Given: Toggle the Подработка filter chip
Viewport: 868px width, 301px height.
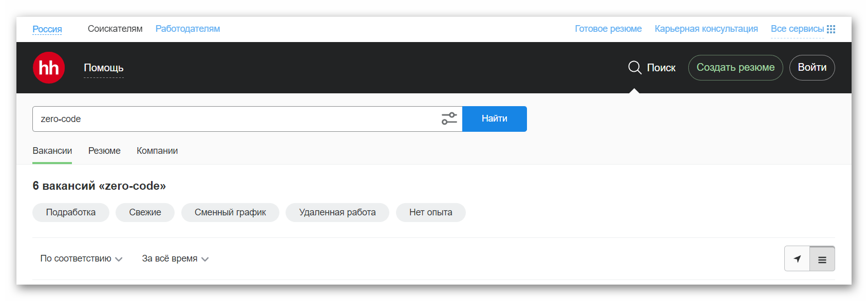Looking at the screenshot, I should (71, 213).
